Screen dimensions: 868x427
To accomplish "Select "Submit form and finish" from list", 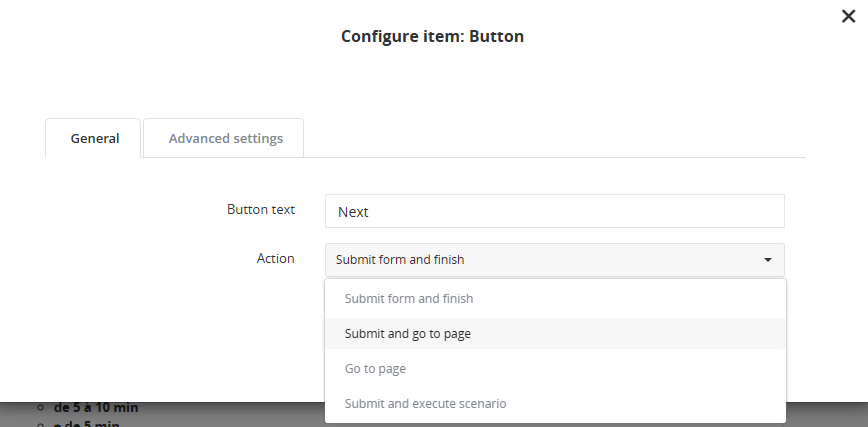I will [x=409, y=298].
